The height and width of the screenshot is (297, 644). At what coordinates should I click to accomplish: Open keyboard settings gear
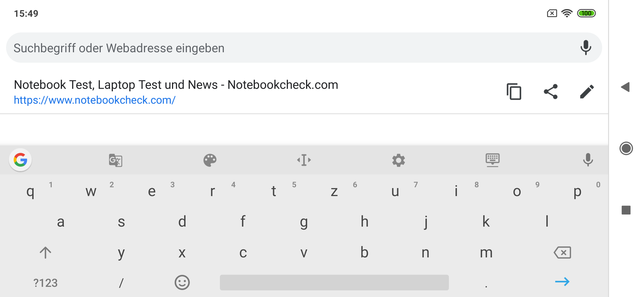coord(398,160)
